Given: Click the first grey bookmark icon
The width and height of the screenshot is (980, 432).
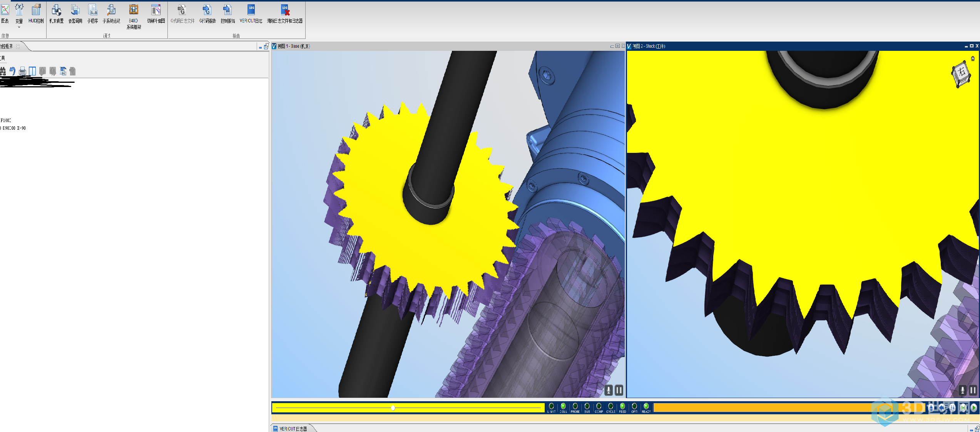Looking at the screenshot, I should pos(43,71).
